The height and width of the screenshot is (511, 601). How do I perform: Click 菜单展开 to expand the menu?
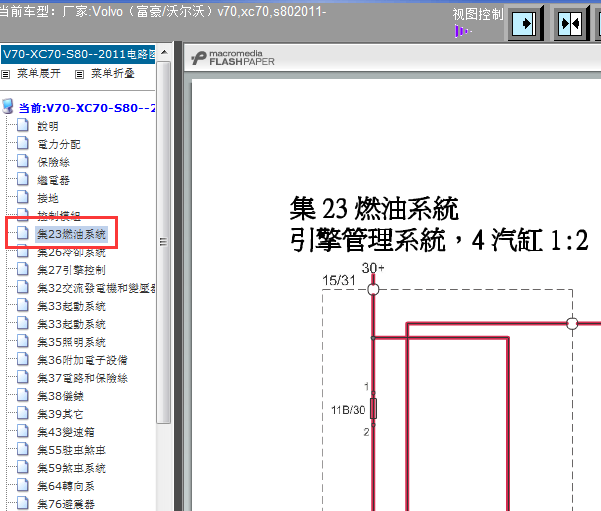(x=39, y=73)
